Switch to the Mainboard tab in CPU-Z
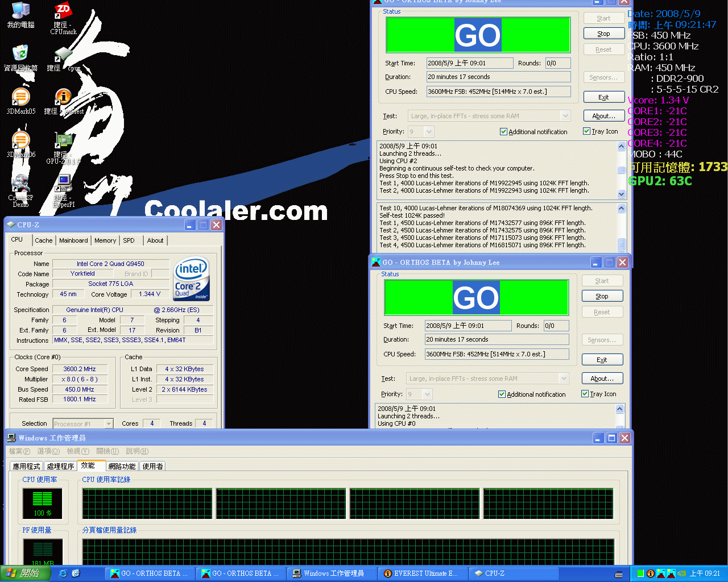The width and height of the screenshot is (728, 582). pos(73,240)
